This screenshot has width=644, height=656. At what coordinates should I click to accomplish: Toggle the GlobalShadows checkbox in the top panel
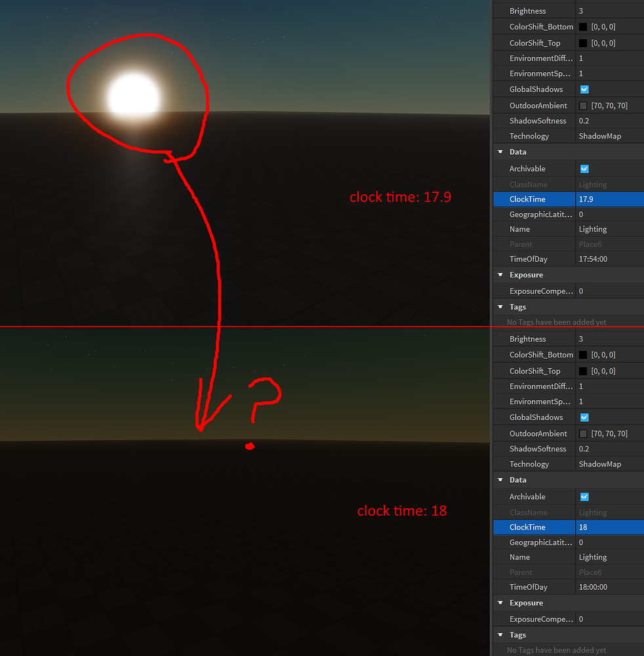click(x=584, y=89)
